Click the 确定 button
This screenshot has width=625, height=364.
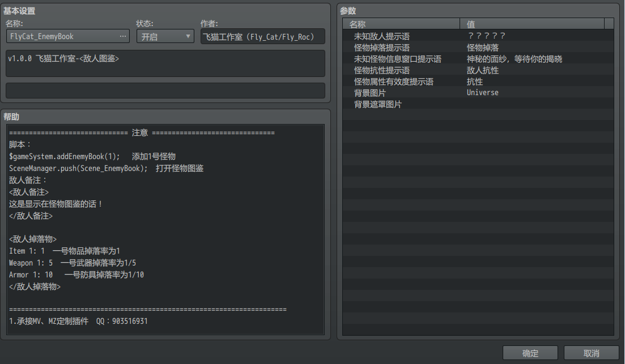[530, 353]
